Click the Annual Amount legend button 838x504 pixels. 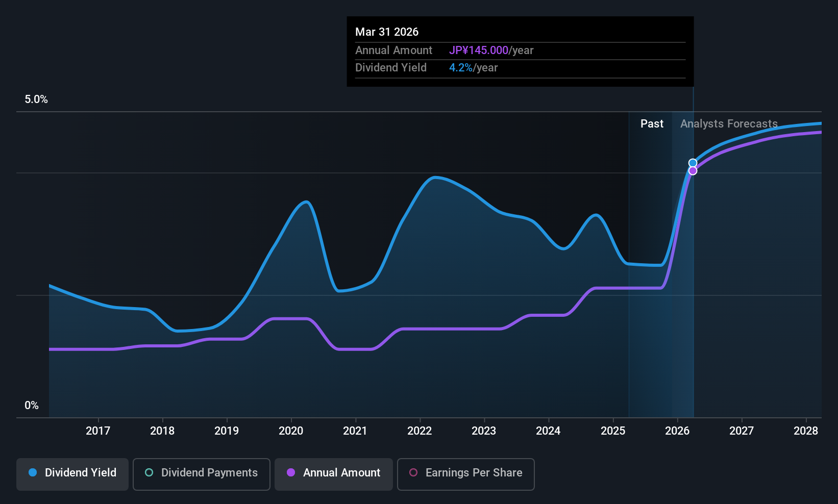[333, 474]
